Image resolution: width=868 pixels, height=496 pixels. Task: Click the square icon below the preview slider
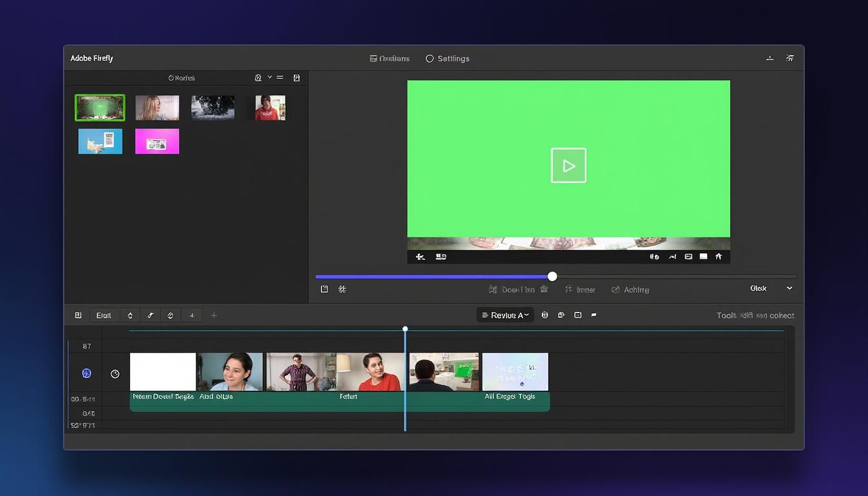(x=324, y=289)
